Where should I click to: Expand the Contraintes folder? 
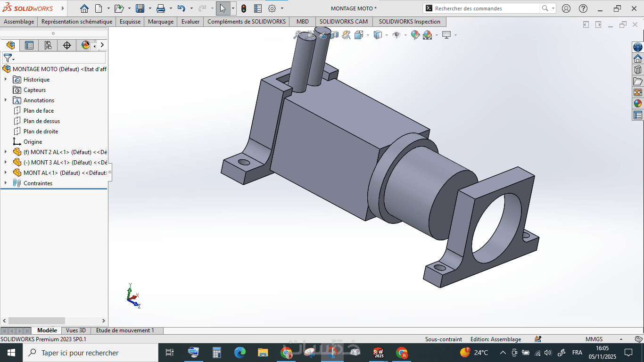click(6, 183)
